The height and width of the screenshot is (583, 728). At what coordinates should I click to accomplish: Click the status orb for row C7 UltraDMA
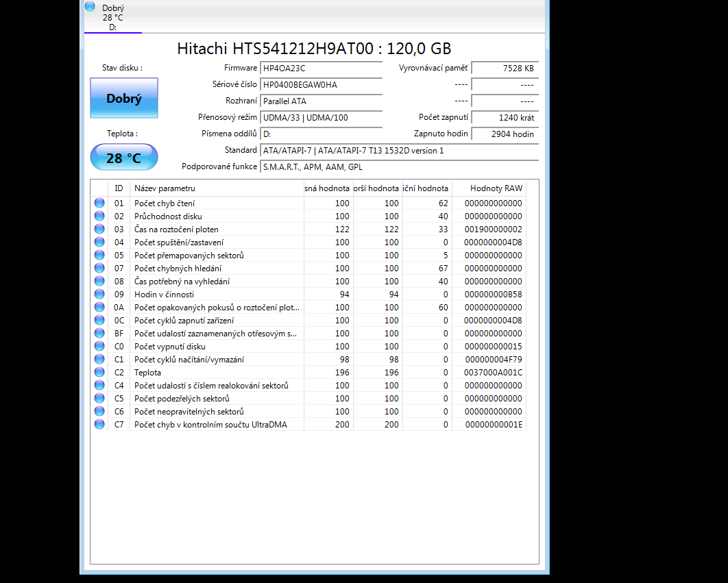99,424
